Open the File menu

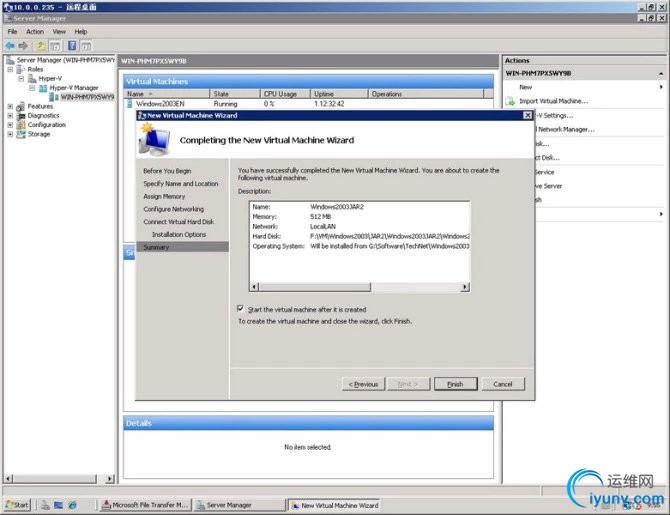tap(12, 32)
